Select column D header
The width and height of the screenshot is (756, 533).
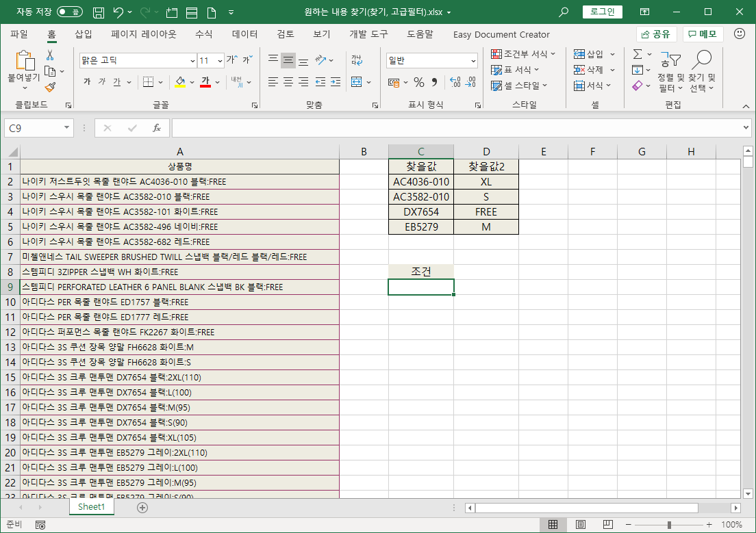pyautogui.click(x=486, y=152)
